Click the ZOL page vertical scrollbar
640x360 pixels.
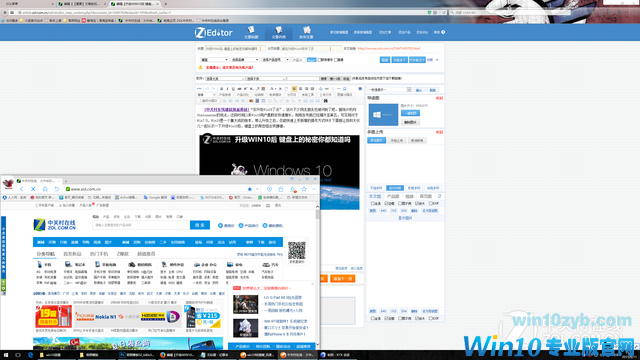(318, 214)
